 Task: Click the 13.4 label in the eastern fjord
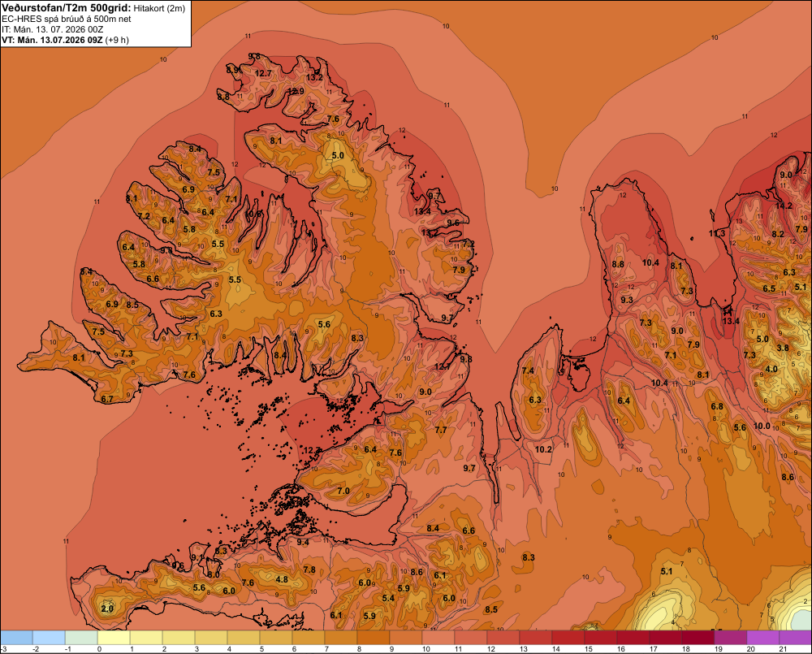tap(731, 321)
